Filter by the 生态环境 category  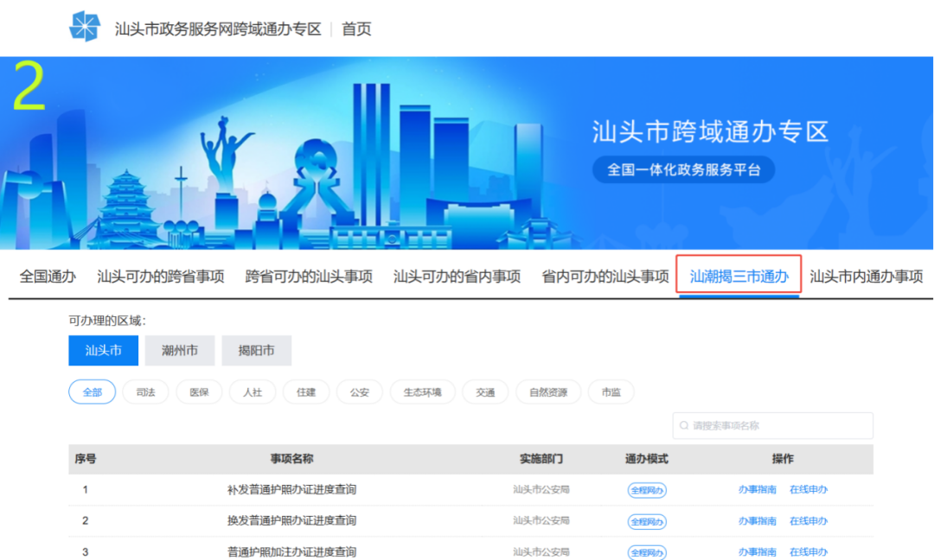tap(423, 392)
